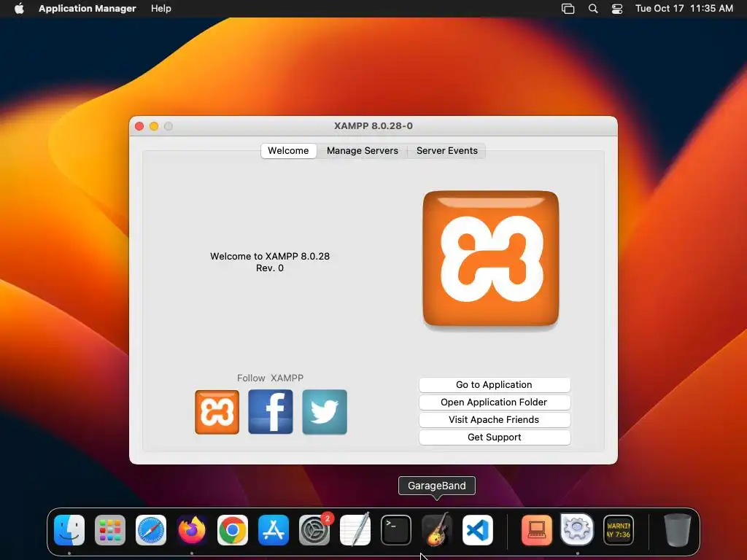
Task: Launch Visual Studio Code from Dock
Action: coord(477,530)
